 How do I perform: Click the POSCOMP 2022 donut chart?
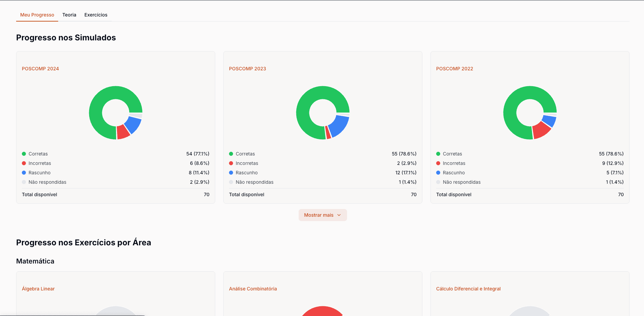(x=530, y=113)
